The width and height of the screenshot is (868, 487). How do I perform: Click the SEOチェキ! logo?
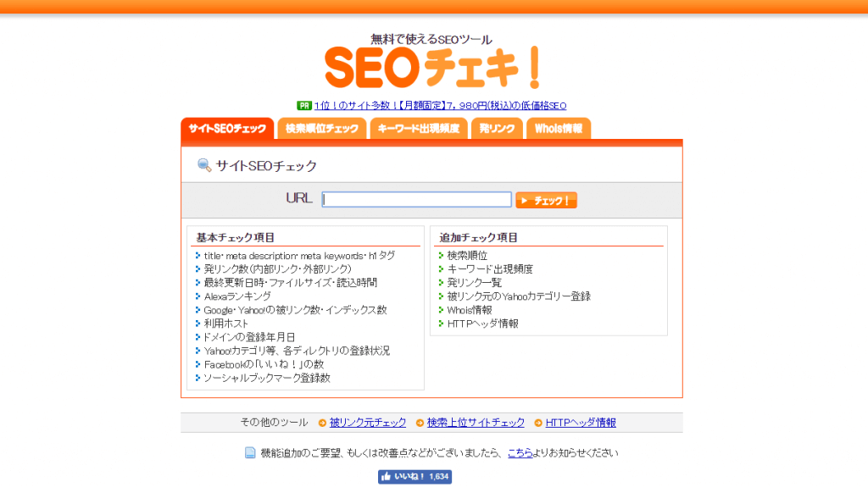coord(431,68)
